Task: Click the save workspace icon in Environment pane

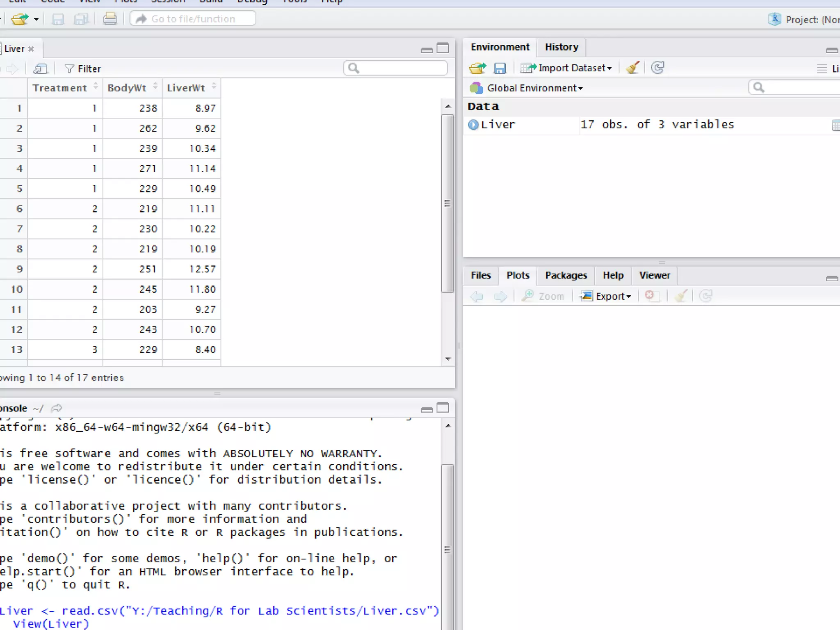Action: [500, 68]
